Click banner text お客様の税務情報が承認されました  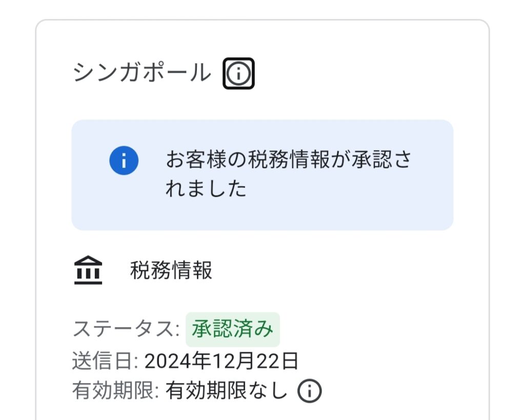(288, 173)
